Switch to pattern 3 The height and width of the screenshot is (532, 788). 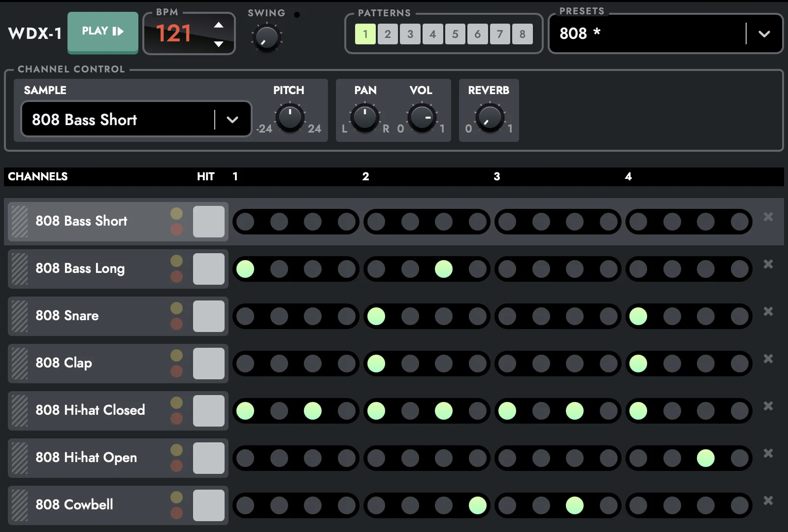[410, 33]
